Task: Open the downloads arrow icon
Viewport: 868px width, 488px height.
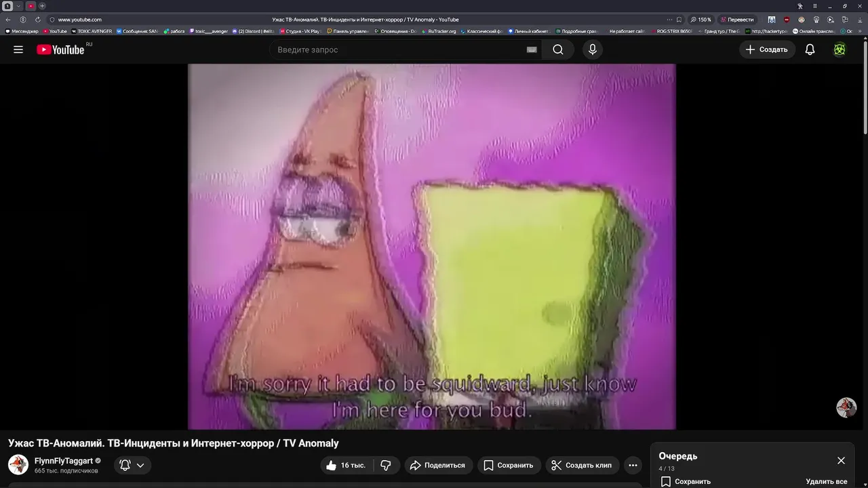Action: click(x=860, y=20)
